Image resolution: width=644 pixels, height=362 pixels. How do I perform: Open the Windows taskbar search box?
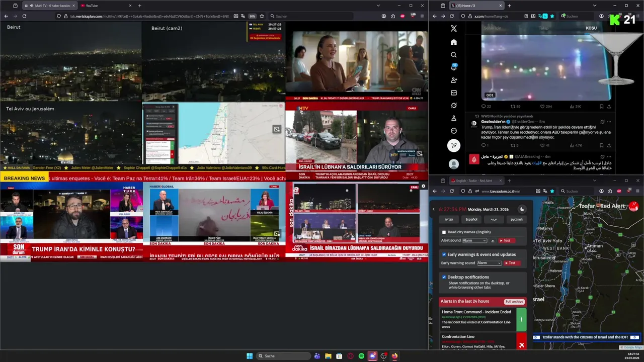pyautogui.click(x=284, y=356)
